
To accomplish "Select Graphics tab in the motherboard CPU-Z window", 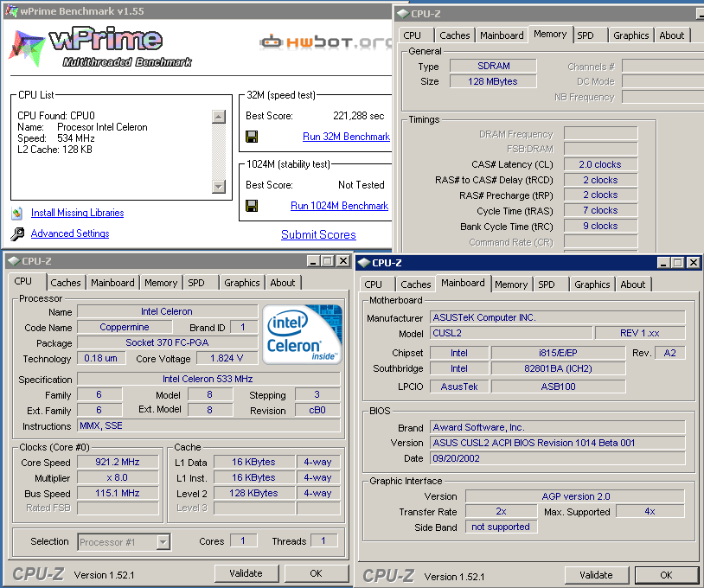I will 592,284.
